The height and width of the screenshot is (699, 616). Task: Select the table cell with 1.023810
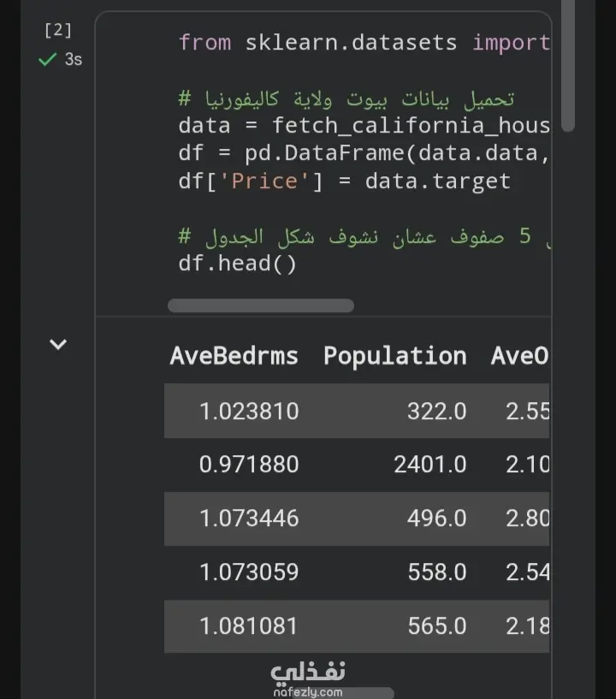[249, 411]
